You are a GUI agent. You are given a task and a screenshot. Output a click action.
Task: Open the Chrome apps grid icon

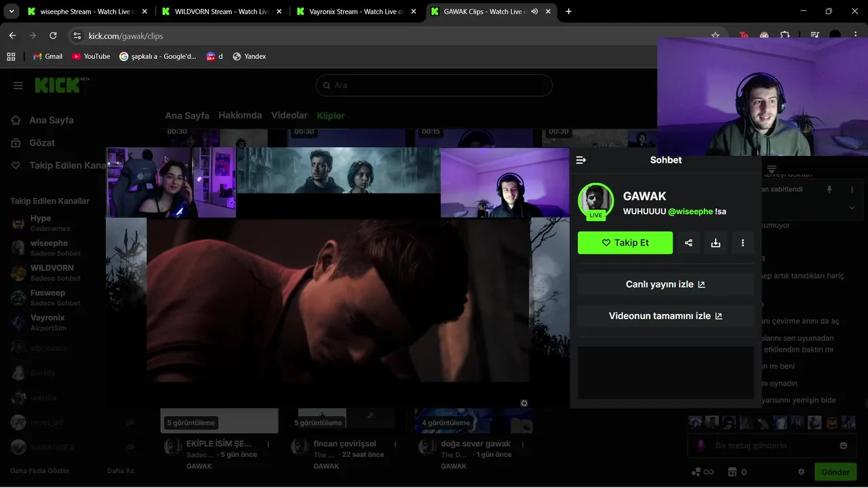point(11,56)
